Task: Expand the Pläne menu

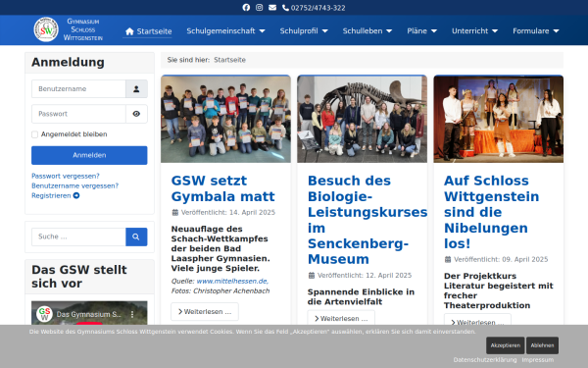Action: [421, 31]
